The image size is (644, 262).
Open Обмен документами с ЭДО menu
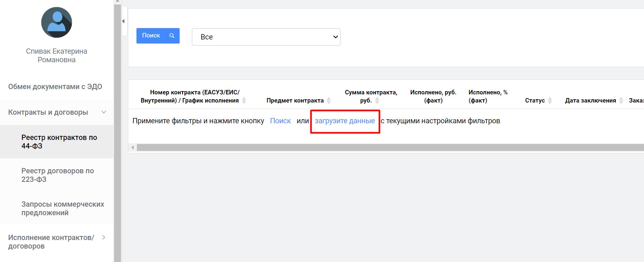[x=55, y=87]
